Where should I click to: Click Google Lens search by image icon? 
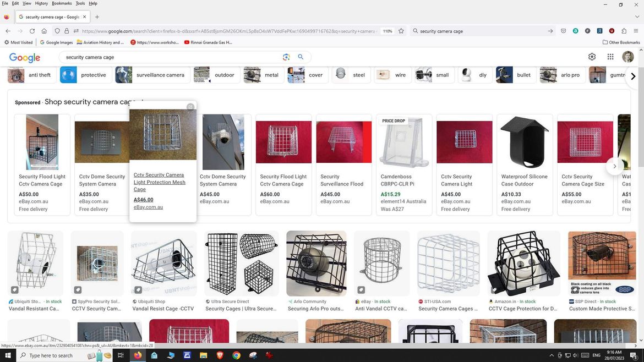click(286, 57)
